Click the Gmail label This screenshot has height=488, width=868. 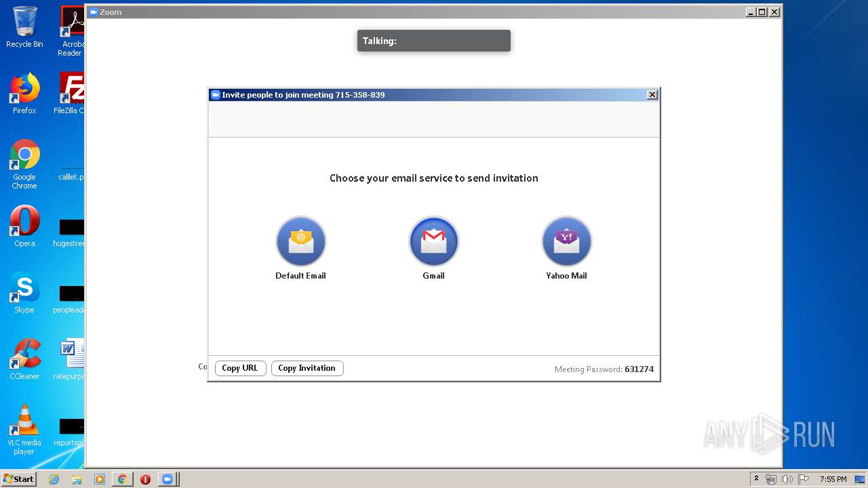(434, 276)
